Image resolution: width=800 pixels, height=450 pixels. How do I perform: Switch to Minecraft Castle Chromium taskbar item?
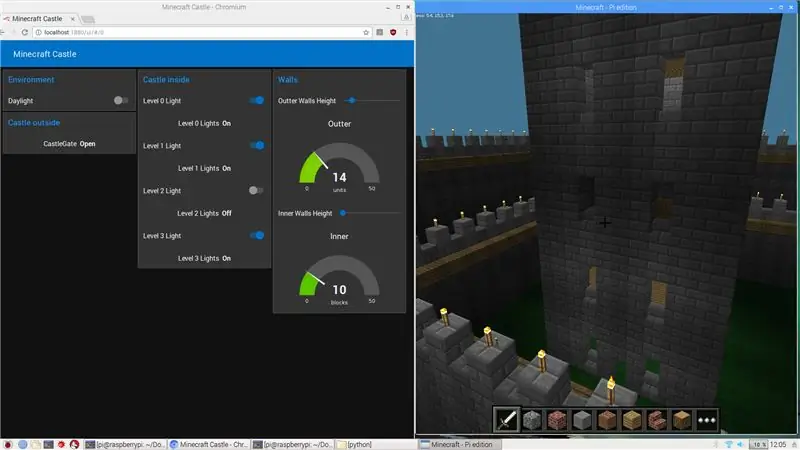point(209,444)
